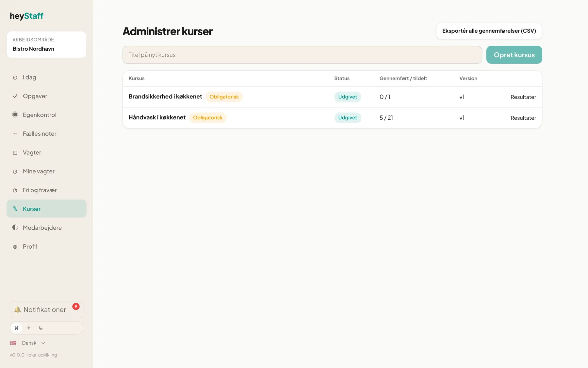This screenshot has height=368, width=588.
Task: Click the Danish flag icon
Action: [x=13, y=343]
